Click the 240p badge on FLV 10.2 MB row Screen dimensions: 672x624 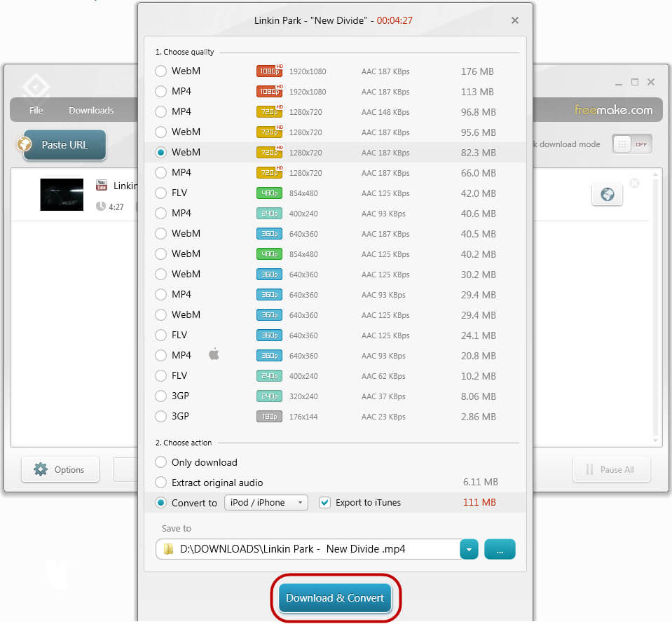[269, 375]
